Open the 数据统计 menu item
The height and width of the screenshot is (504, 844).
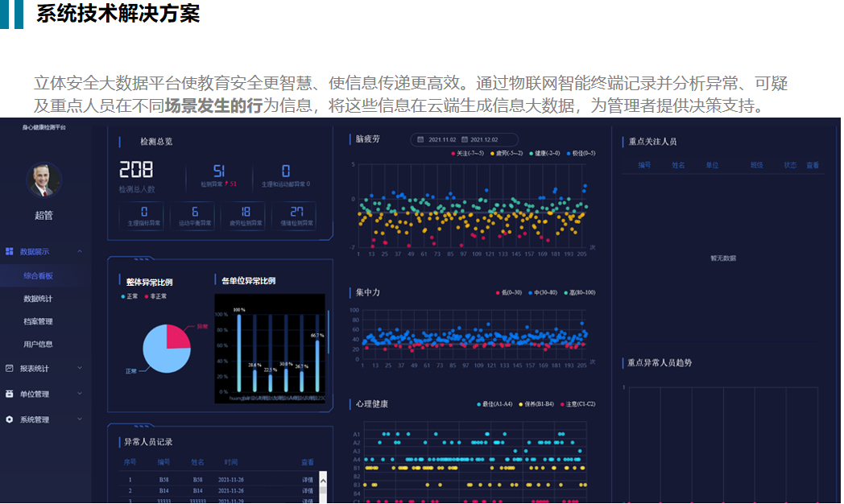tap(38, 299)
